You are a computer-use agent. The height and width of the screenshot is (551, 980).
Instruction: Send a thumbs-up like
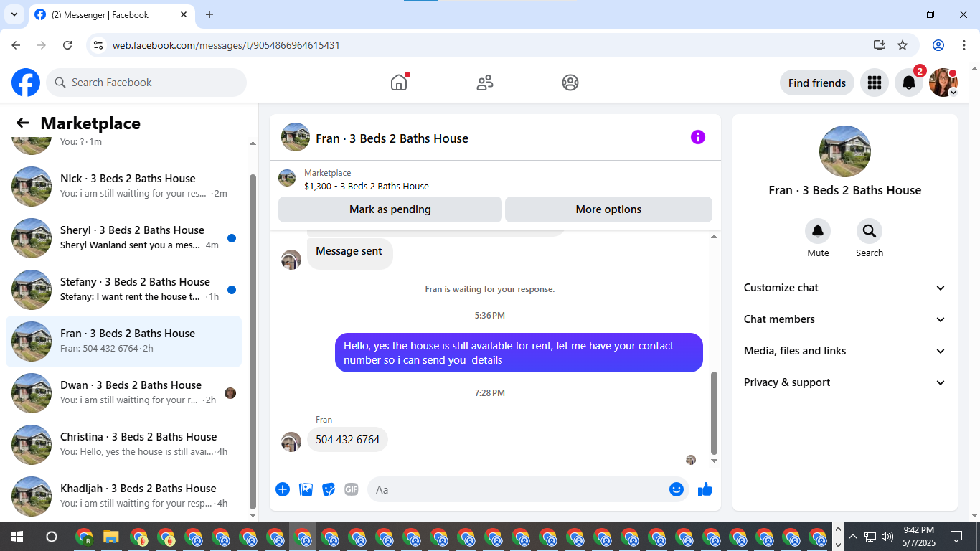(x=705, y=489)
